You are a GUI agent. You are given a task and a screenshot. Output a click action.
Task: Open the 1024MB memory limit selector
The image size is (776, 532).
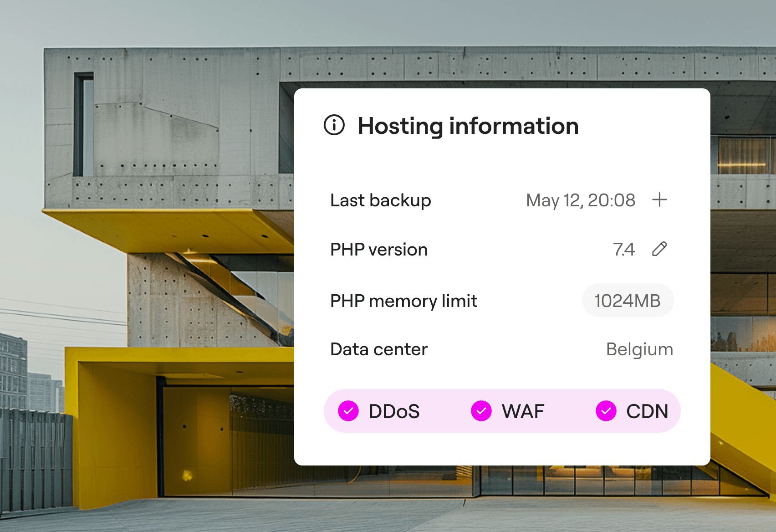(x=628, y=301)
